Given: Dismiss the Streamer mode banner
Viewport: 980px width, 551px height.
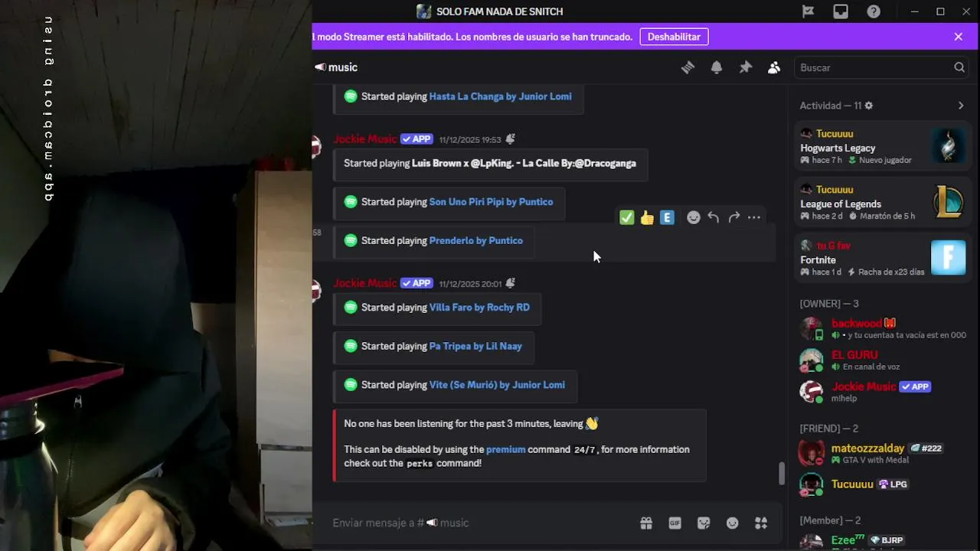Looking at the screenshot, I should click(x=959, y=37).
